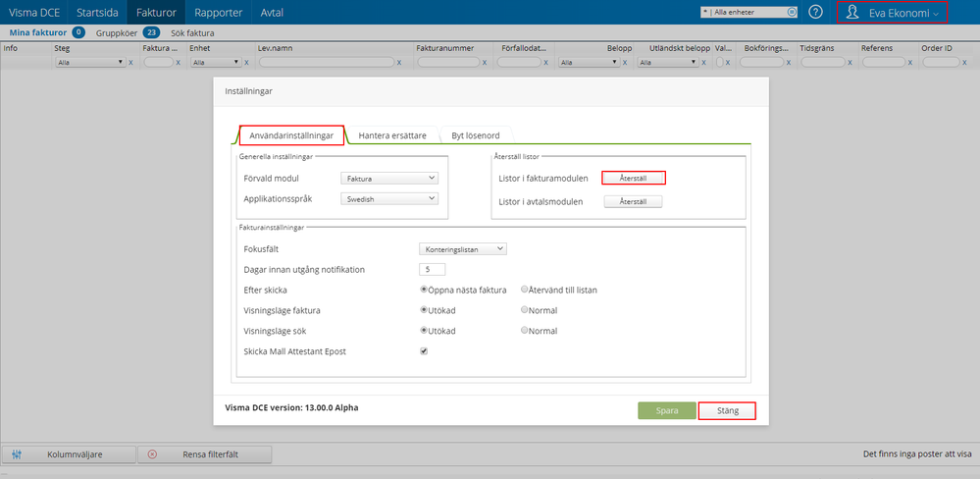Select Återvänd till listan radio option
Viewport: 980px width, 479px height.
click(x=525, y=290)
